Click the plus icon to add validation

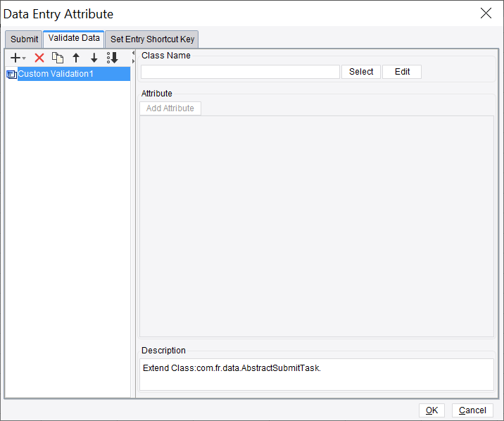[x=15, y=58]
